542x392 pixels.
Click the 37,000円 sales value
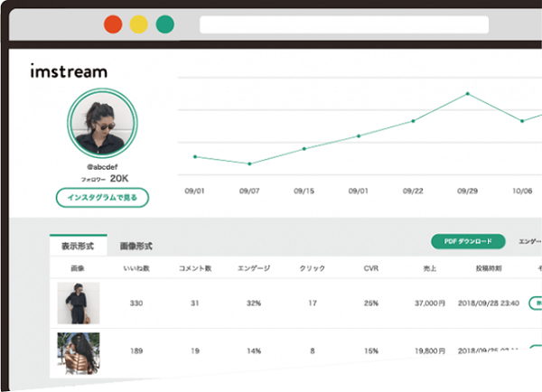pyautogui.click(x=430, y=303)
